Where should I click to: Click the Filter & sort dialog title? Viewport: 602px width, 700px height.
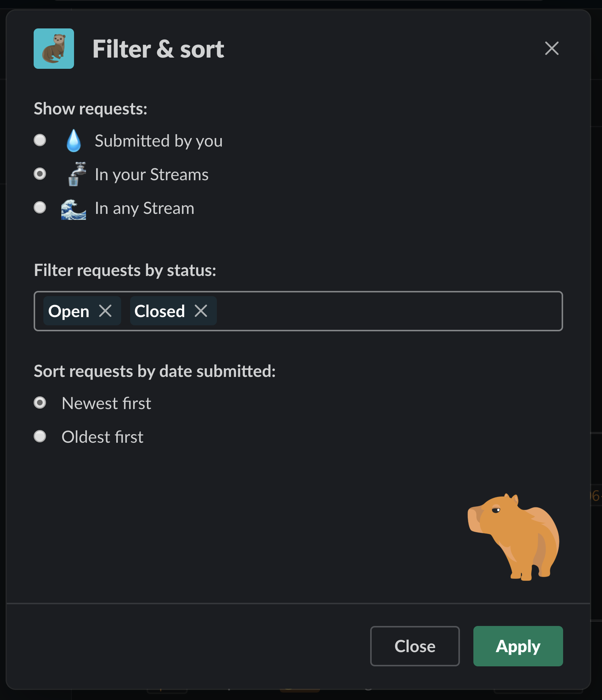pyautogui.click(x=158, y=49)
